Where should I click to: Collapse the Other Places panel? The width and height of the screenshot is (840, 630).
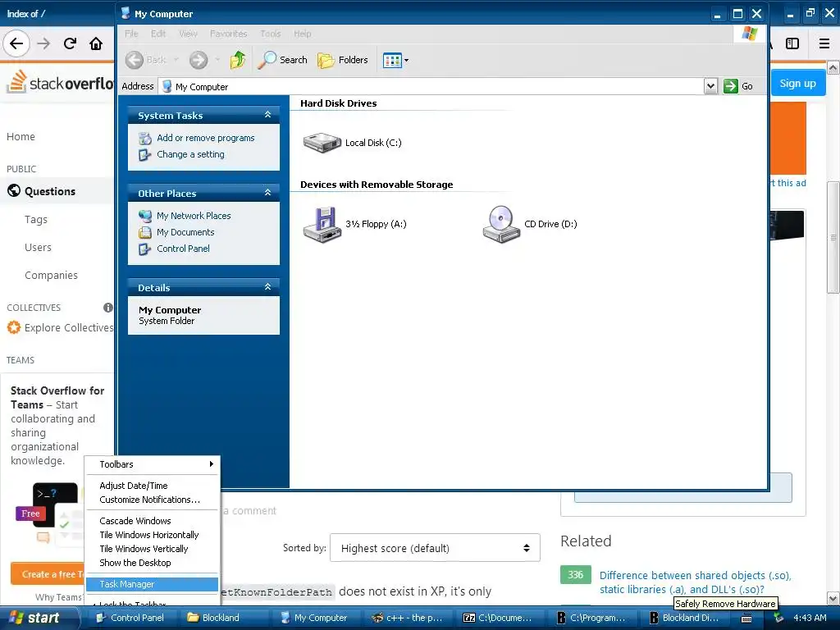point(268,192)
